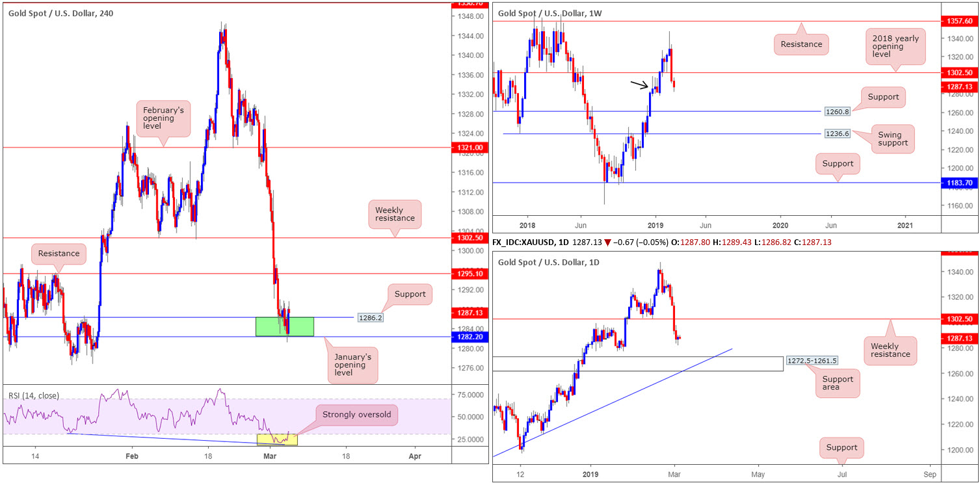
Task: Click the 75.0000 RSI scale value
Action: coord(469,395)
